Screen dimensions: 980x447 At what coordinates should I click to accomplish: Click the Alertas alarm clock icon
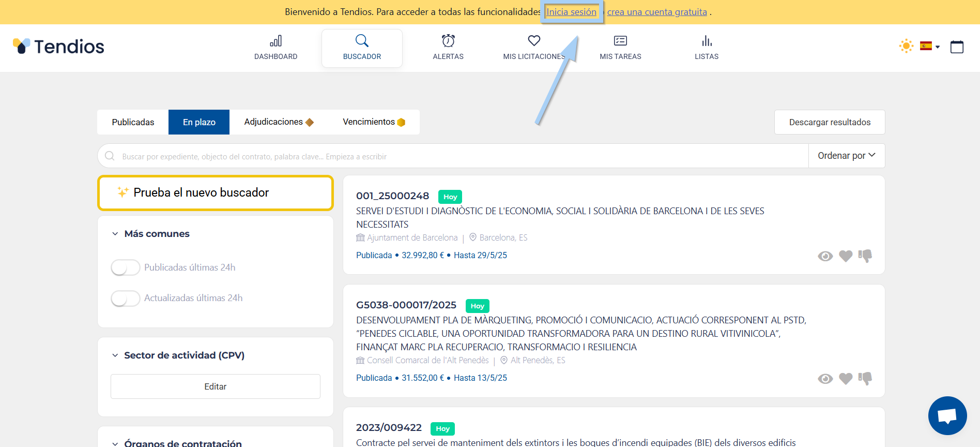click(x=448, y=41)
